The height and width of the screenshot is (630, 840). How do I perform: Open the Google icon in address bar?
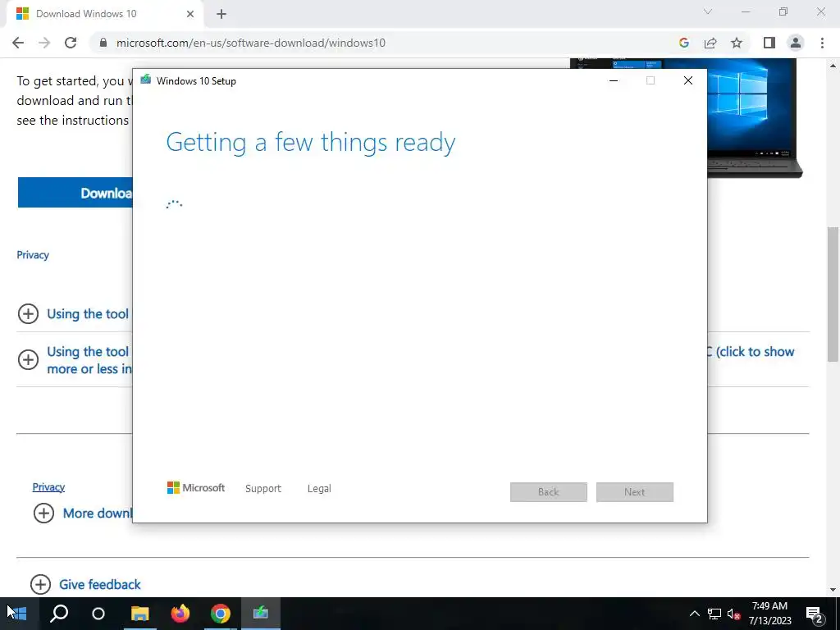tap(683, 43)
